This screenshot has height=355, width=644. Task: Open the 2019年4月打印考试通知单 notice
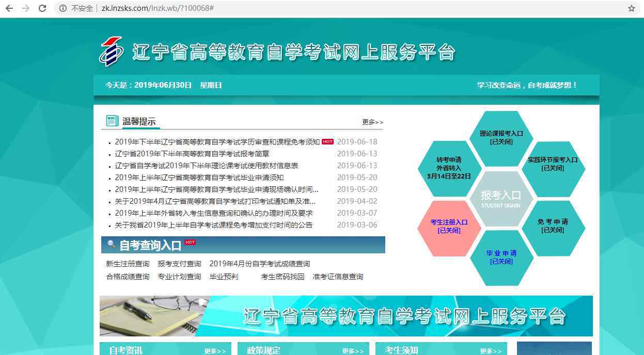tap(215, 201)
